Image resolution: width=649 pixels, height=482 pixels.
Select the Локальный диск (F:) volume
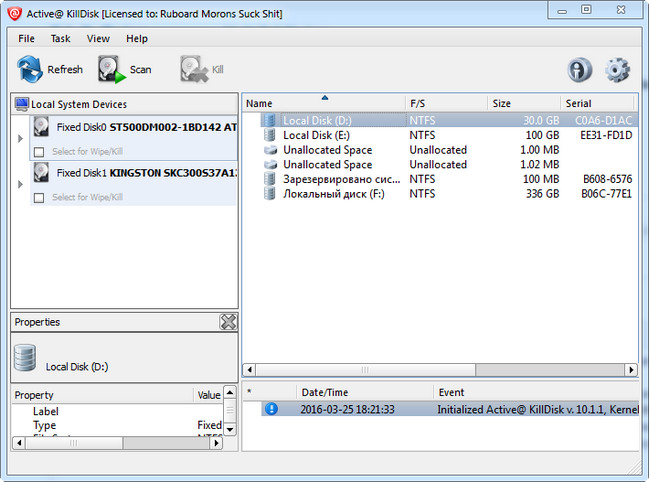point(332,193)
